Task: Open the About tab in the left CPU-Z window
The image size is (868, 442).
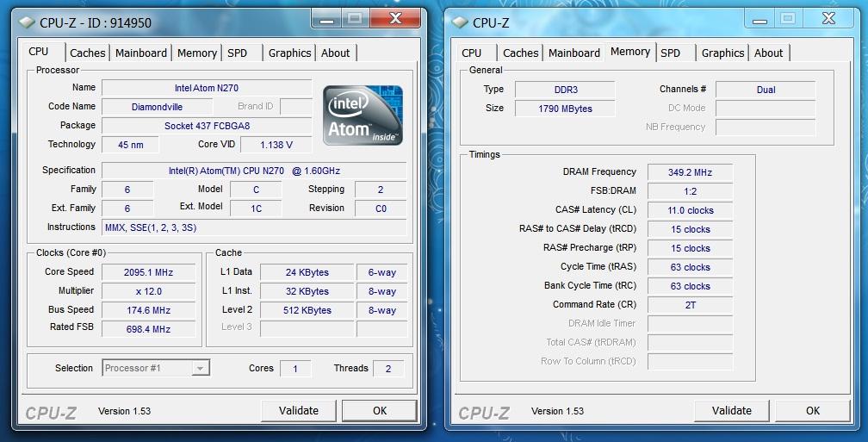Action: click(336, 53)
